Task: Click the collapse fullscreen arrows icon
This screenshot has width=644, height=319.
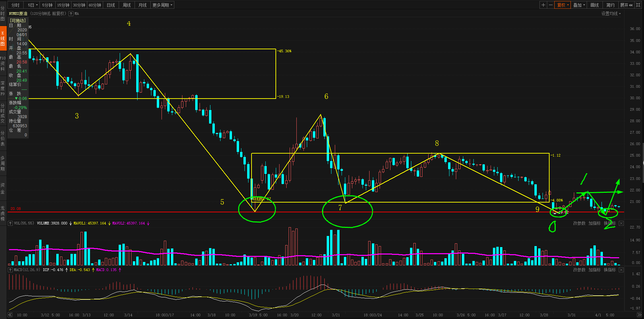Action: click(638, 5)
